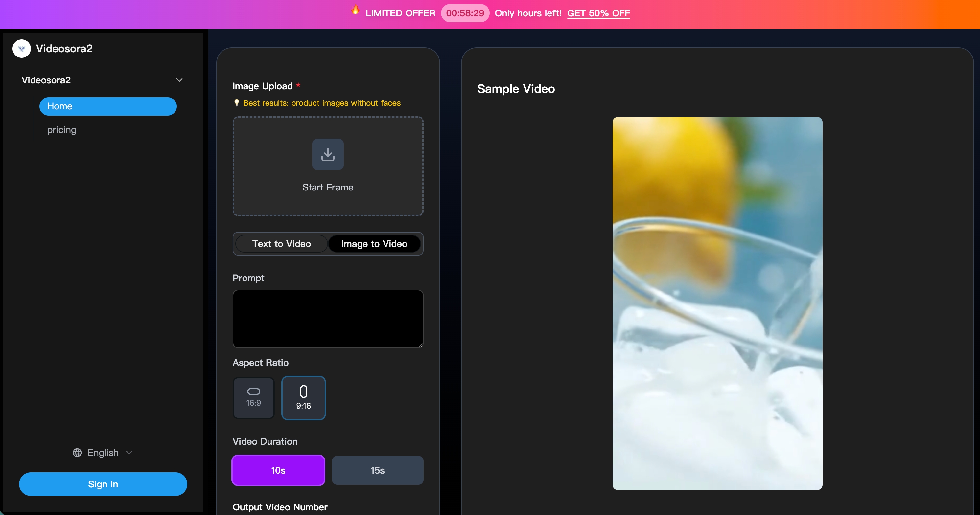Collapse the Videosora2 sidebar section chevron
980x515 pixels.
(x=179, y=80)
